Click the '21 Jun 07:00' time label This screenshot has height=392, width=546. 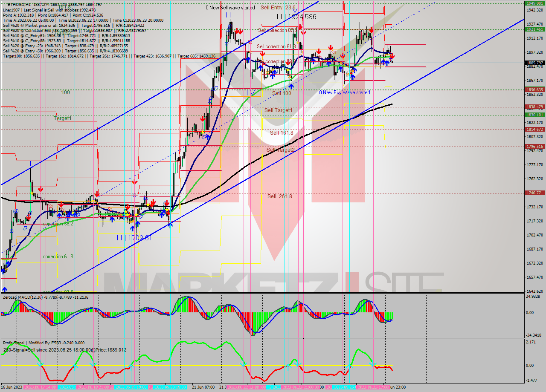(203, 387)
